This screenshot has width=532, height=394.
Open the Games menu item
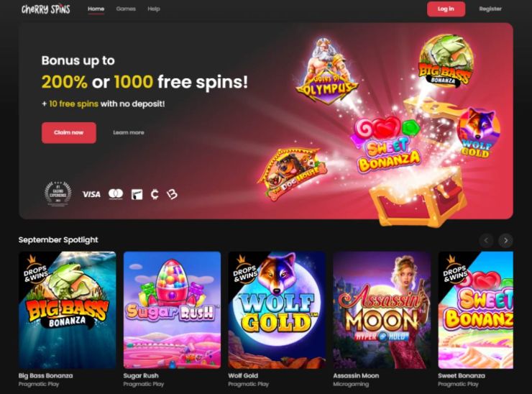(126, 9)
